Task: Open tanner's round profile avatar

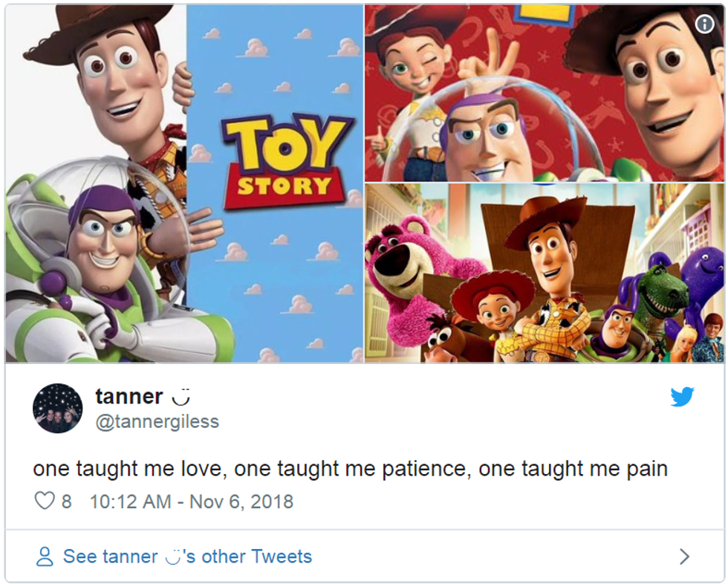Action: pos(58,408)
